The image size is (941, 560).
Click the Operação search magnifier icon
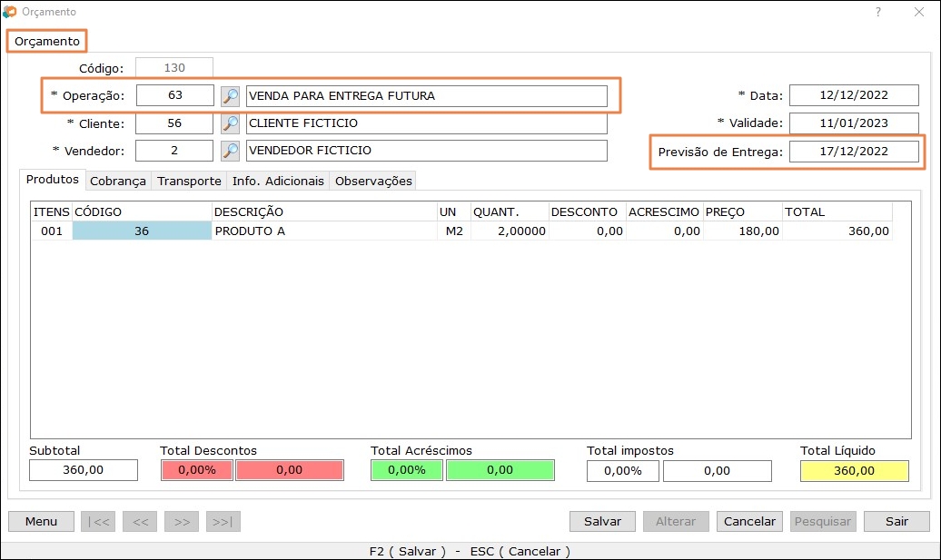[x=231, y=96]
